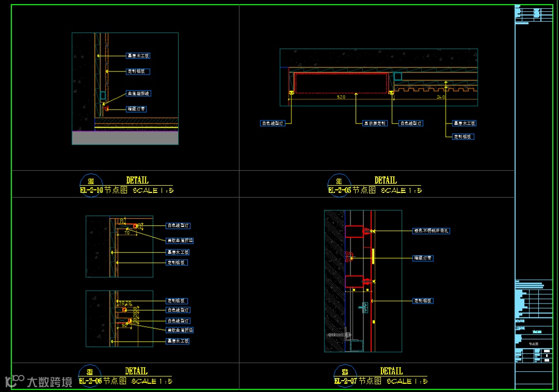Click the S12 detail bubble
The image size is (559, 392).
(90, 375)
